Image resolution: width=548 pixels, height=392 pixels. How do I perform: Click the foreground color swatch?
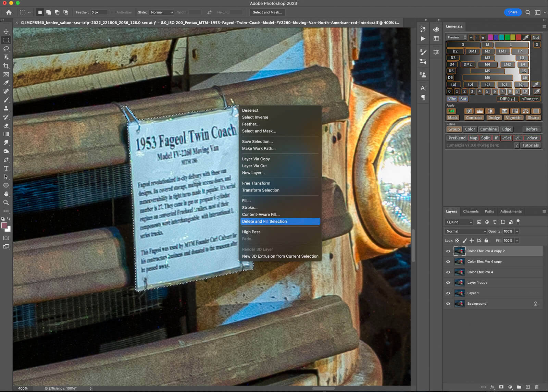[x=4, y=225]
